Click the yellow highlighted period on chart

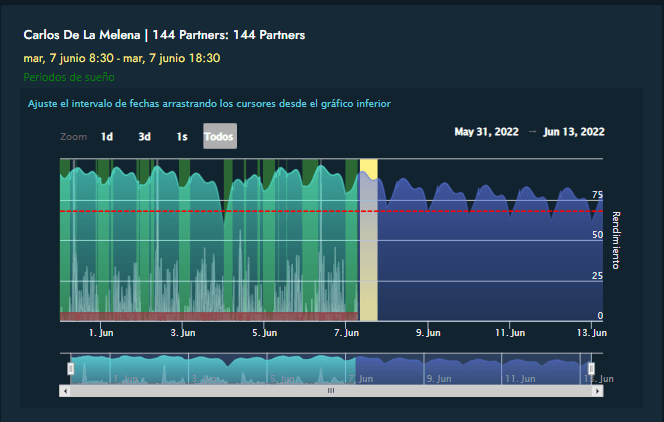(368, 240)
